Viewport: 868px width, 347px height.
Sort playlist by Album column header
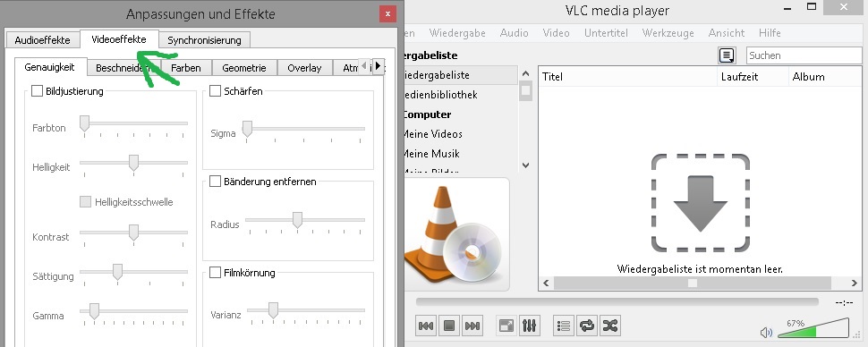(x=825, y=77)
